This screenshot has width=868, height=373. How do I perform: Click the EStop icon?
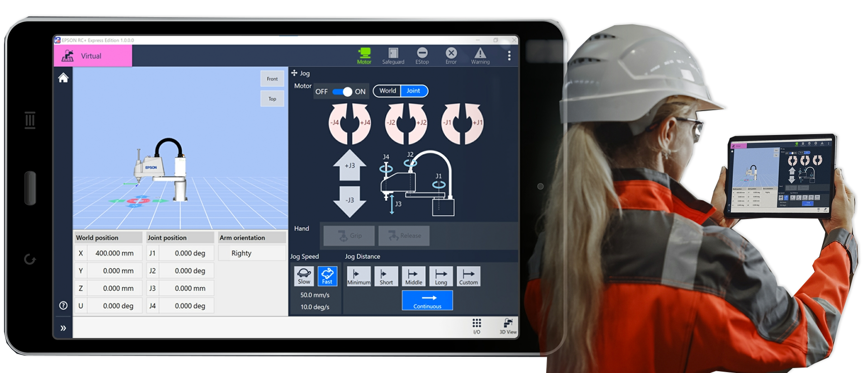click(x=422, y=56)
